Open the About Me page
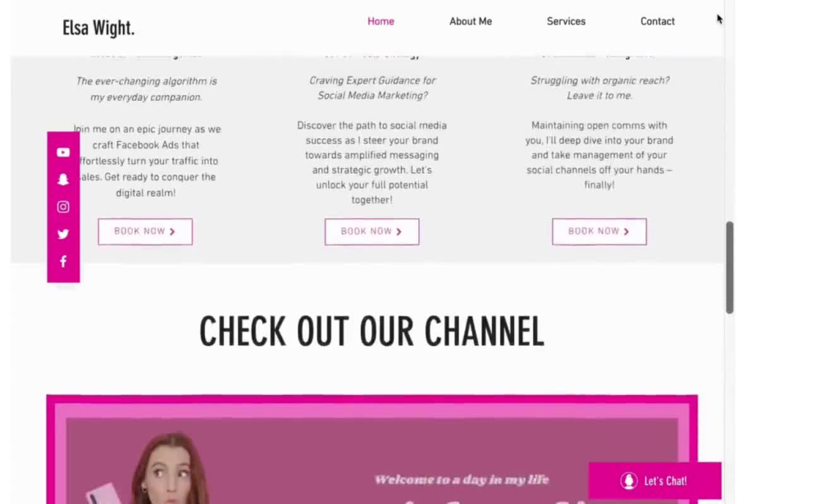Screen dimensions: 820x504 coord(471,21)
